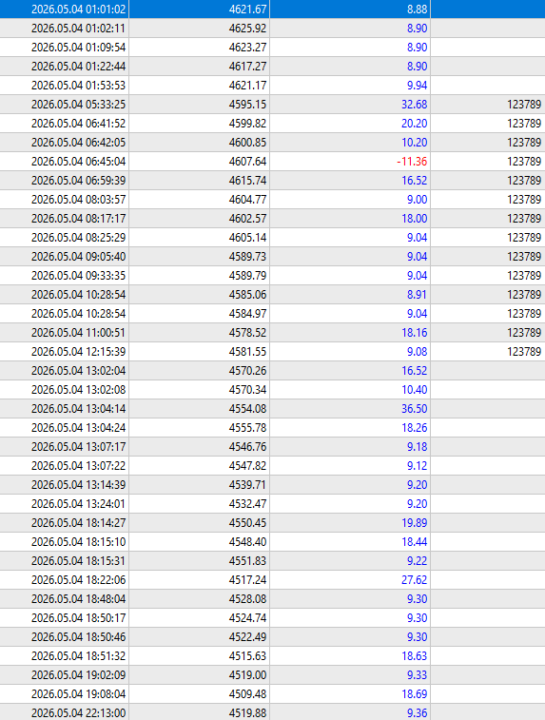Screen dimensions: 545x720
Task: Click profit value 27.62
Action: click(x=414, y=580)
